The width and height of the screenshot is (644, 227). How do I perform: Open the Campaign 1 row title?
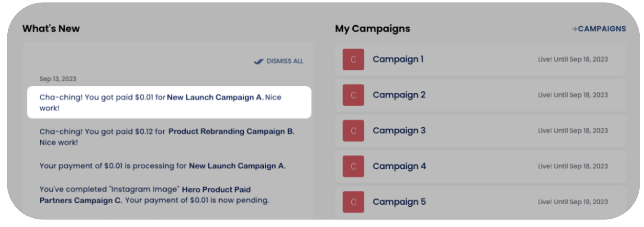click(x=398, y=60)
